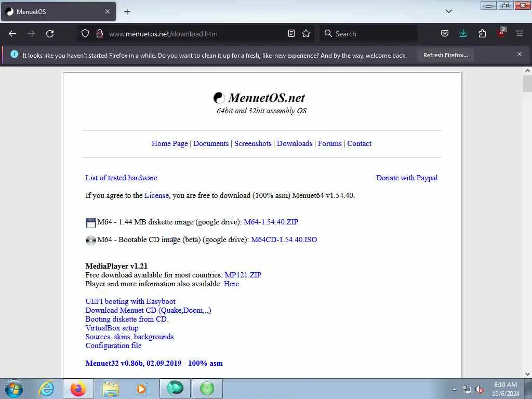The height and width of the screenshot is (399, 532).
Task: Open List of tested hardware link
Action: 121,178
